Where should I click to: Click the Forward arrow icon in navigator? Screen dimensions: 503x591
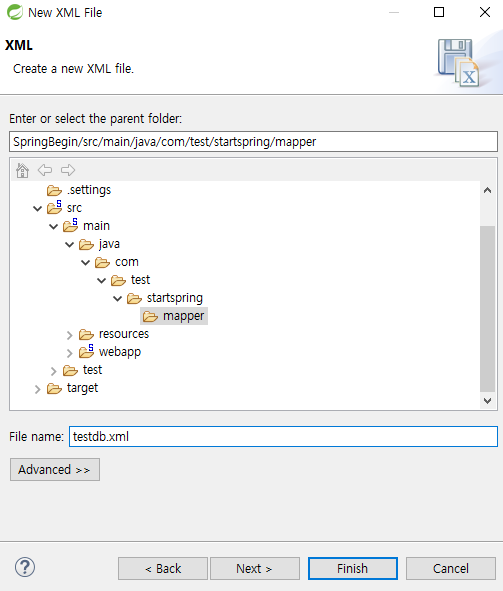tap(68, 170)
